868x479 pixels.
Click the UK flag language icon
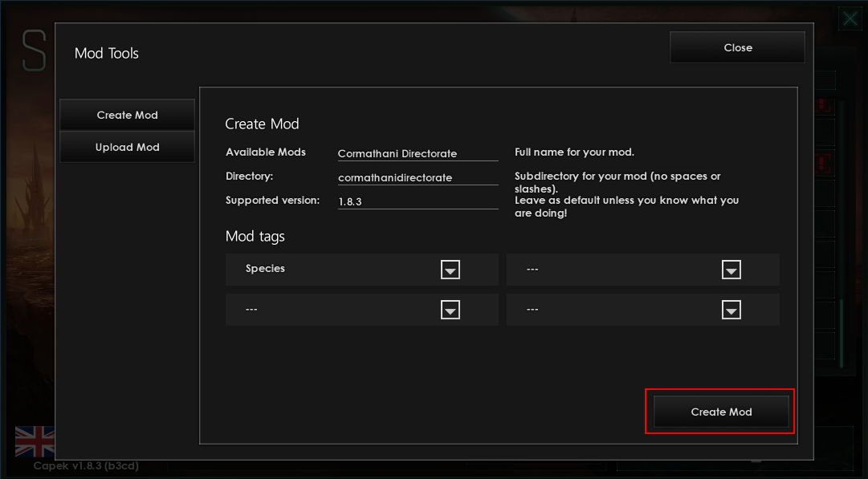pyautogui.click(x=35, y=441)
